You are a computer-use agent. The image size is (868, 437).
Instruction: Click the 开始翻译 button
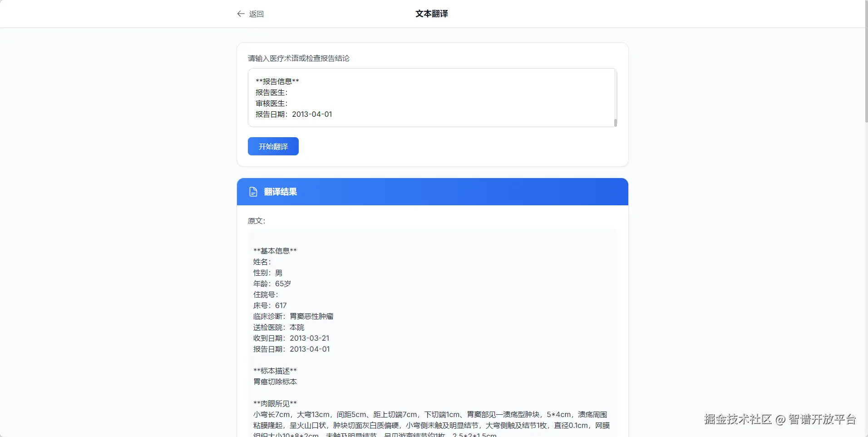click(273, 146)
